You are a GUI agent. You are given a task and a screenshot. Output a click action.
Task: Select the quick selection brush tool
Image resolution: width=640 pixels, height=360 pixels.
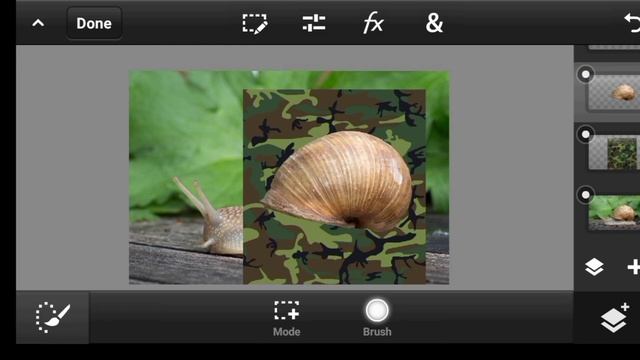click(x=53, y=318)
